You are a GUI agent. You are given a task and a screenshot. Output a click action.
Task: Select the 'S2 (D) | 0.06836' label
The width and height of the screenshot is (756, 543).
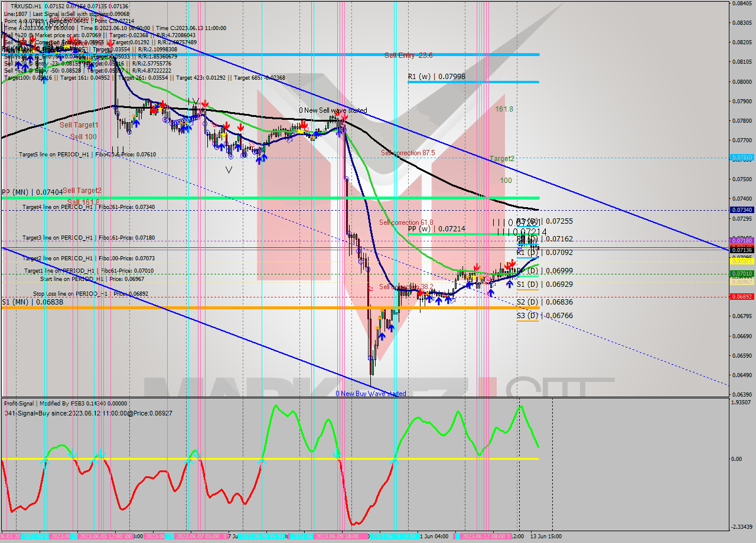(545, 302)
